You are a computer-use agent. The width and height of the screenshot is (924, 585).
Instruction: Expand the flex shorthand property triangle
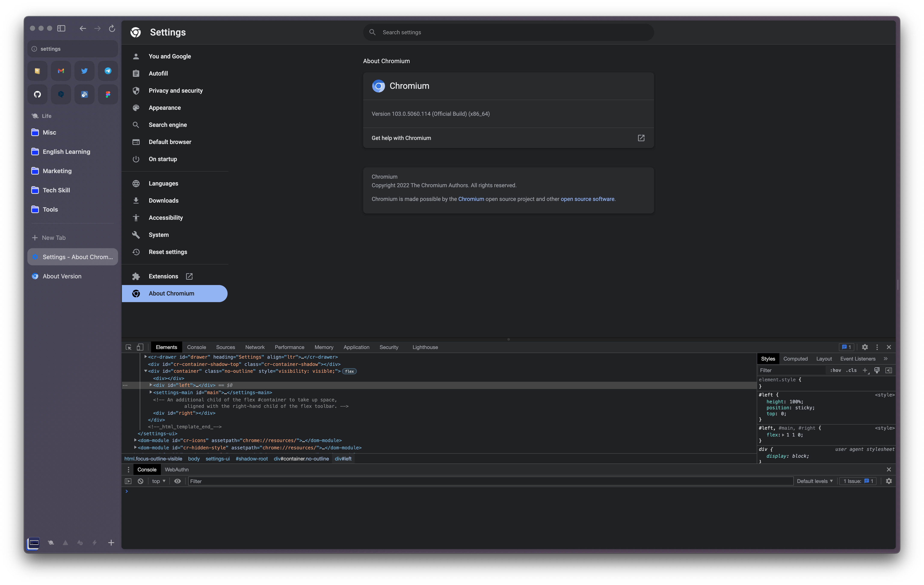coord(783,435)
